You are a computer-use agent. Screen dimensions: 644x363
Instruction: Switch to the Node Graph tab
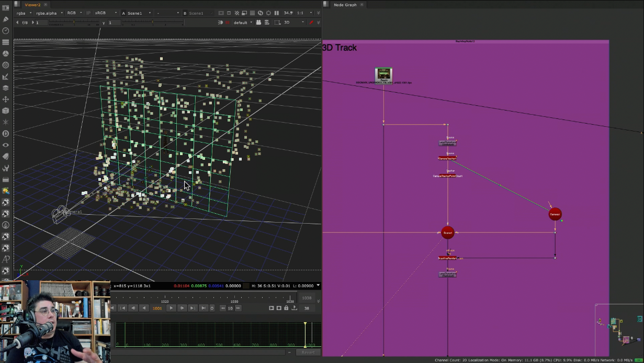point(345,5)
